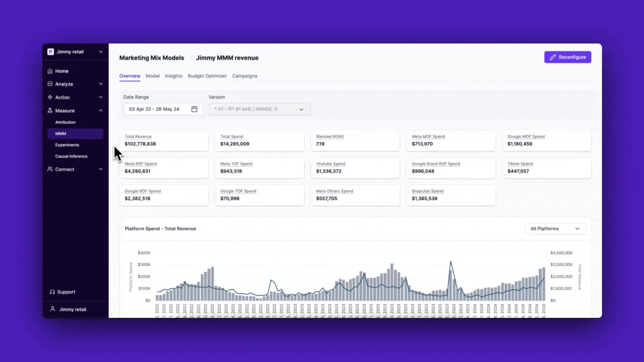Click the Meta TOF Spend label
The width and height of the screenshot is (644, 362).
pyautogui.click(x=236, y=164)
